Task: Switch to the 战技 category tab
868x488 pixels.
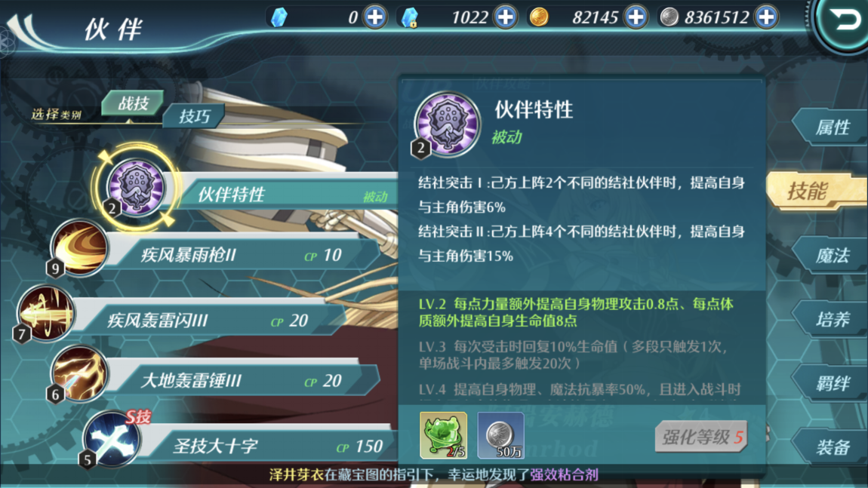Action: click(x=133, y=103)
